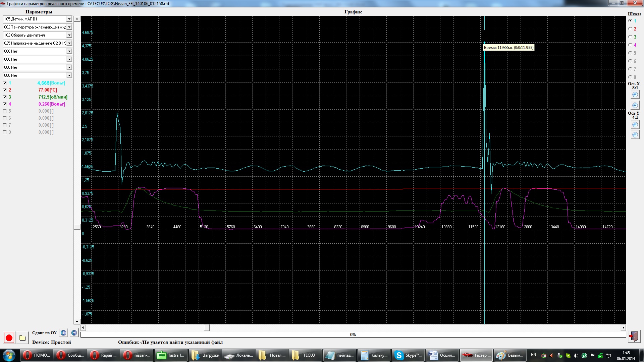
Task: Click the vertical scrollbar up arrow
Action: click(x=77, y=19)
